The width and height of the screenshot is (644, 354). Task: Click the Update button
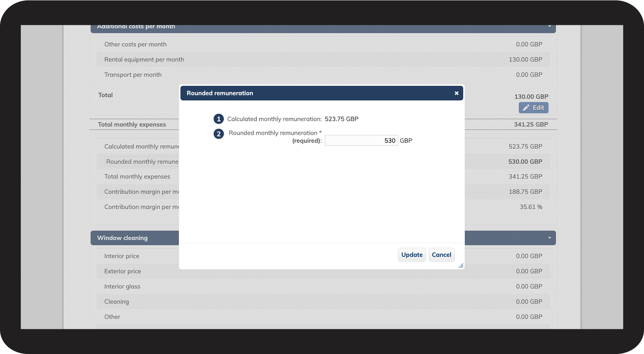click(412, 255)
